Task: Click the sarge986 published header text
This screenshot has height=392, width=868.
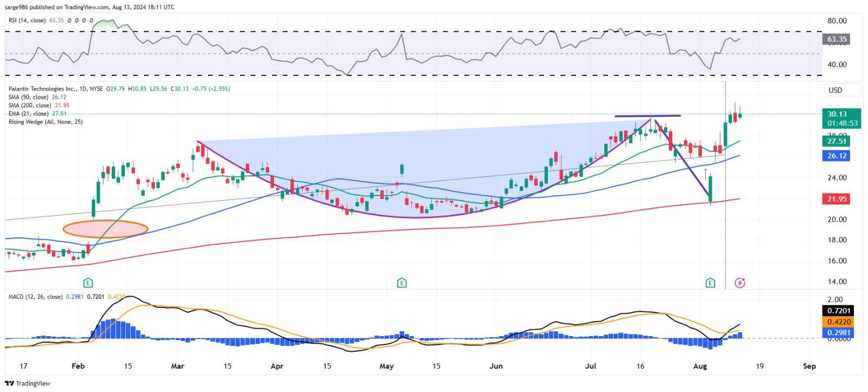Action: point(90,7)
